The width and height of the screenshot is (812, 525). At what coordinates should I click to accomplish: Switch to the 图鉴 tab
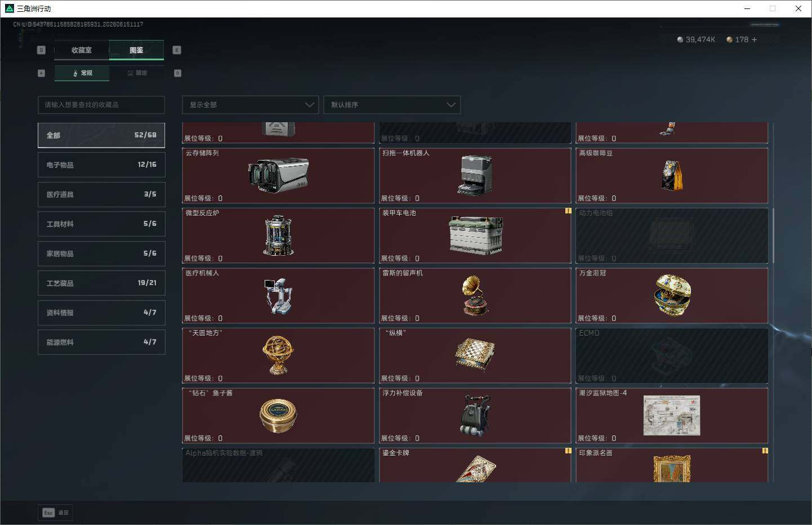pos(136,50)
